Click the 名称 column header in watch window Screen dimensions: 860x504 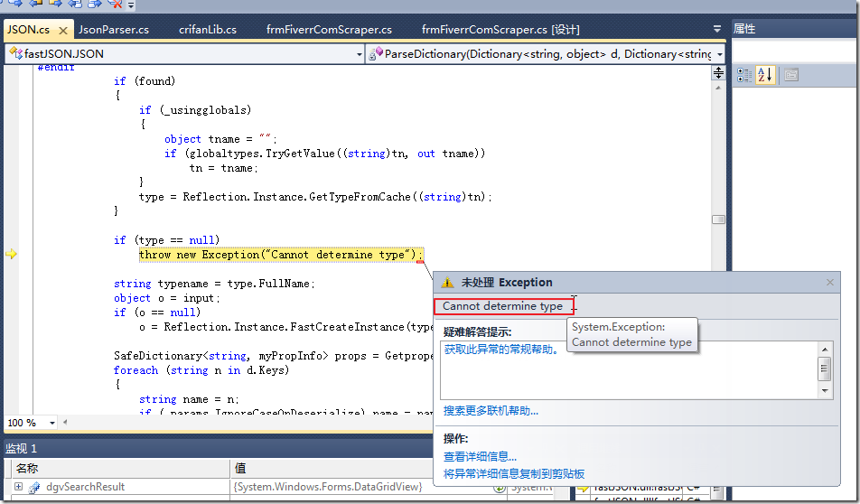tap(118, 469)
